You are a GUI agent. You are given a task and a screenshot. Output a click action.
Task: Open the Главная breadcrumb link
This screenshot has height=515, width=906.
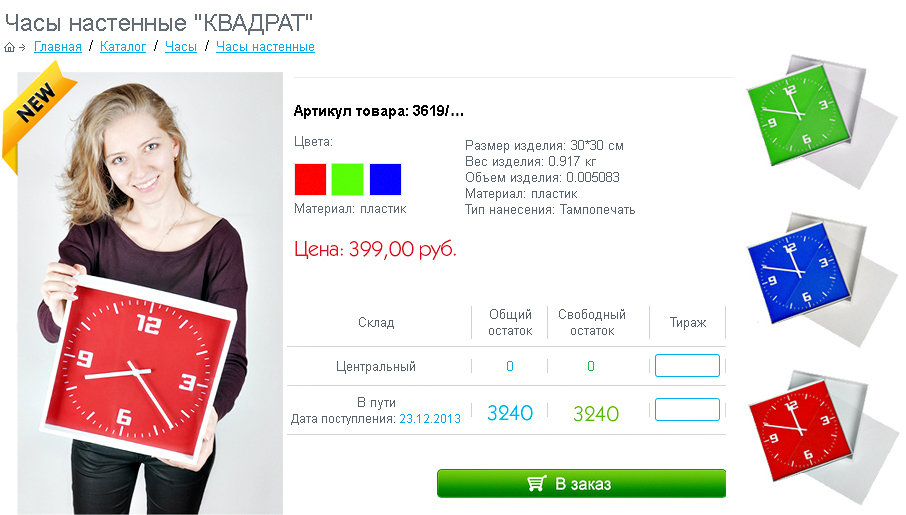pyautogui.click(x=58, y=47)
